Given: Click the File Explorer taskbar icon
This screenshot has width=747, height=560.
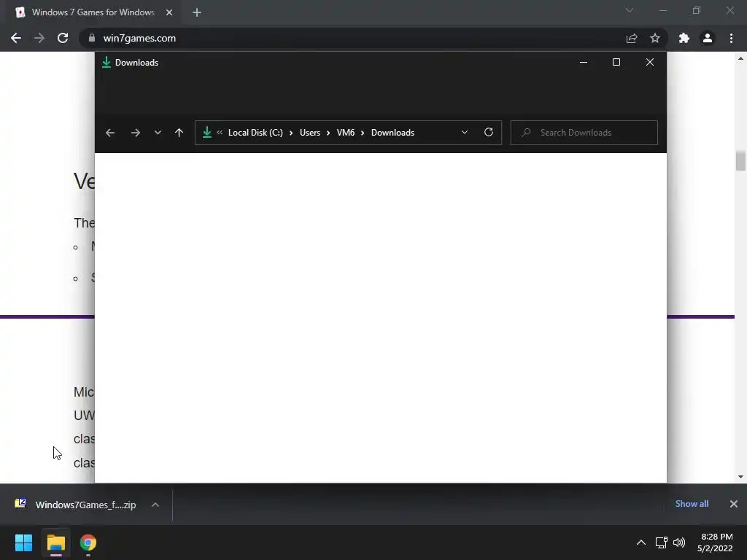Looking at the screenshot, I should pyautogui.click(x=55, y=542).
